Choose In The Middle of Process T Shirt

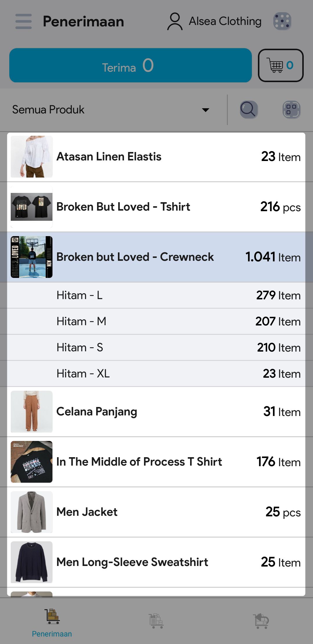(156, 462)
